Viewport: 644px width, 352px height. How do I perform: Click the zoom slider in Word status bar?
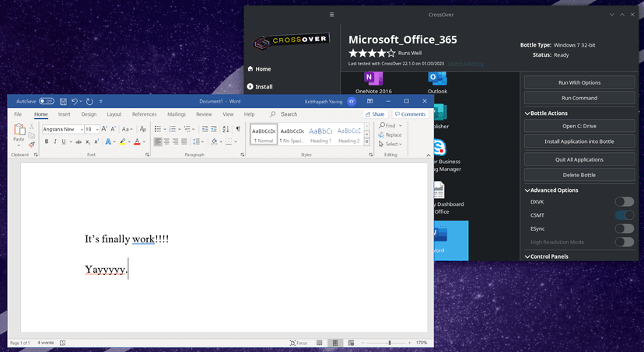[389, 343]
